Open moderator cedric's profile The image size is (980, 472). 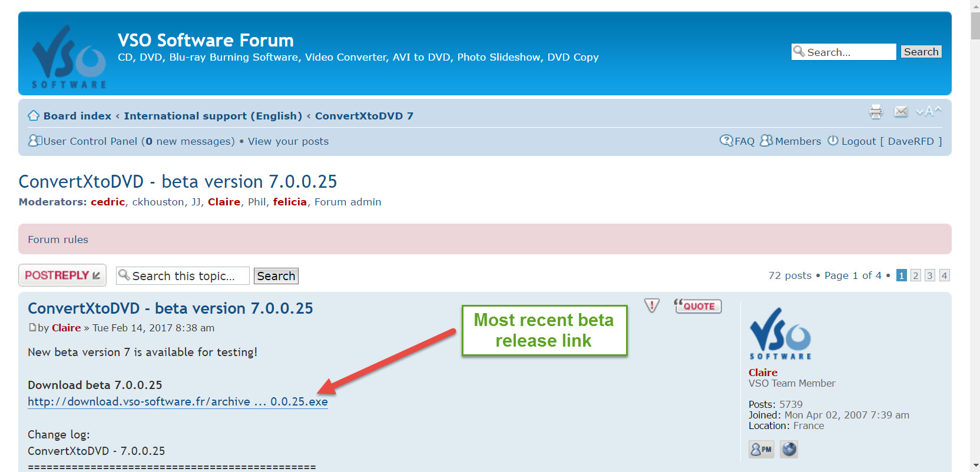pyautogui.click(x=108, y=202)
